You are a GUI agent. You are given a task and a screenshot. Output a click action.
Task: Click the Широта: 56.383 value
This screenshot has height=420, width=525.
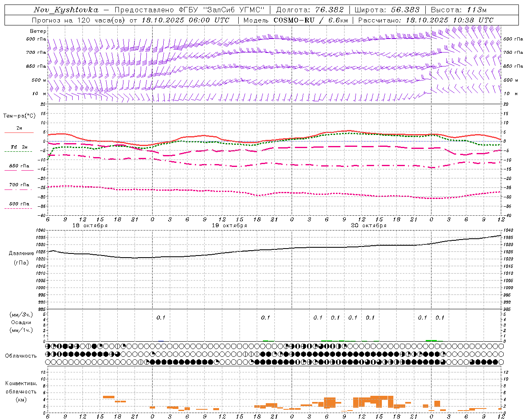click(x=387, y=10)
